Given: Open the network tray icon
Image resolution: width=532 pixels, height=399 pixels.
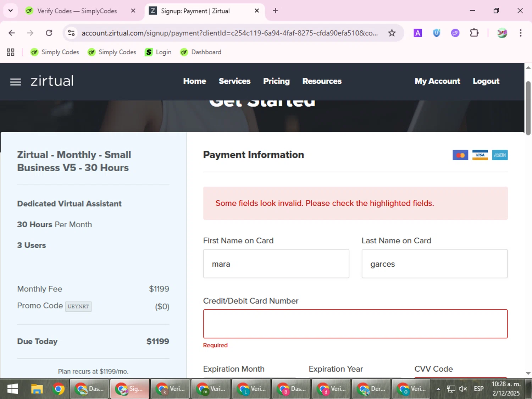Looking at the screenshot, I should [x=451, y=389].
